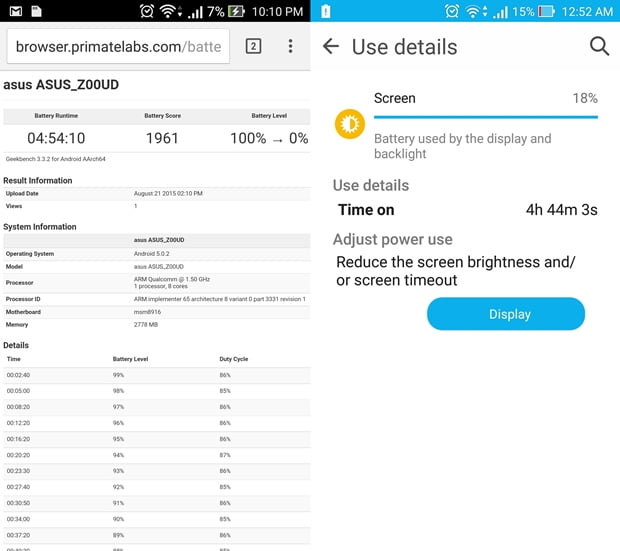
Task: Open the Gmail notification icon
Action: click(15, 11)
